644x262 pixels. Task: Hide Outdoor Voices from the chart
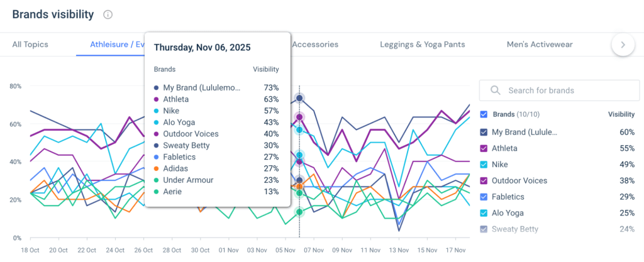pos(484,181)
